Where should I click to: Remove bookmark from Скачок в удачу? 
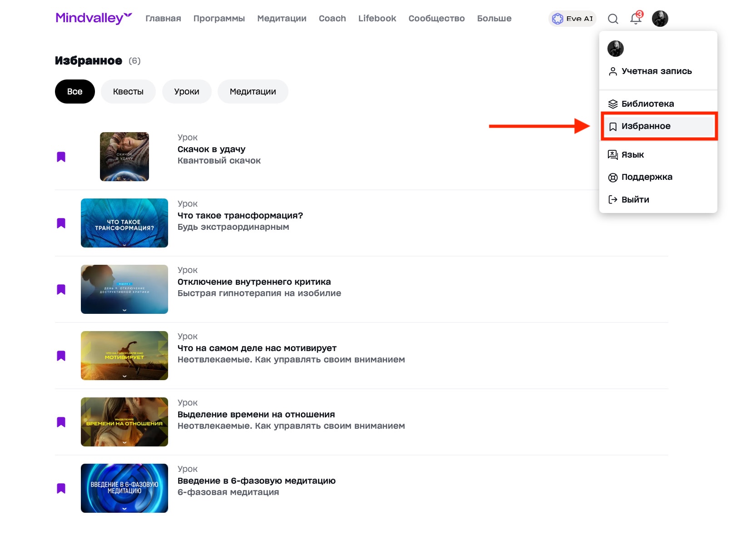tap(61, 157)
